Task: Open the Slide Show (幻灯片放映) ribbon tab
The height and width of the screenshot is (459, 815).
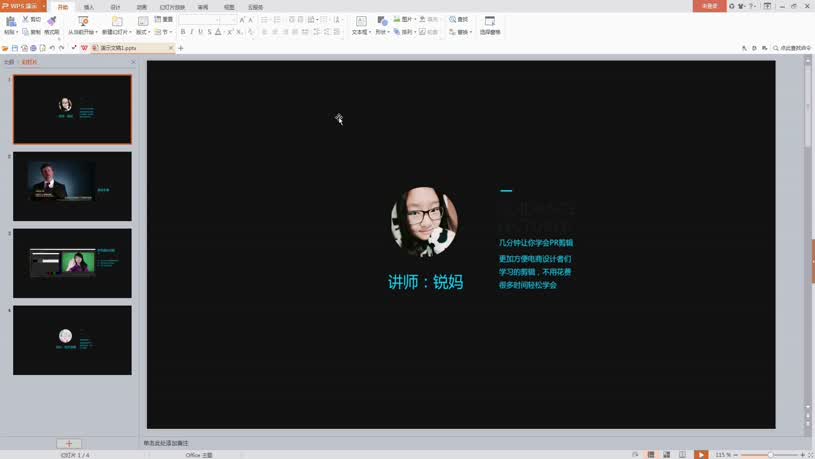Action: (x=172, y=7)
